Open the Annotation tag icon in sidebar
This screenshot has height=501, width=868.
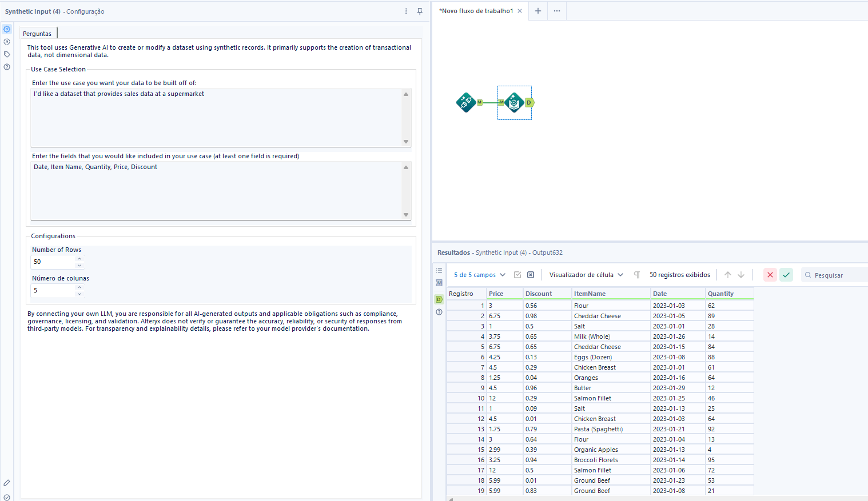[x=7, y=54]
